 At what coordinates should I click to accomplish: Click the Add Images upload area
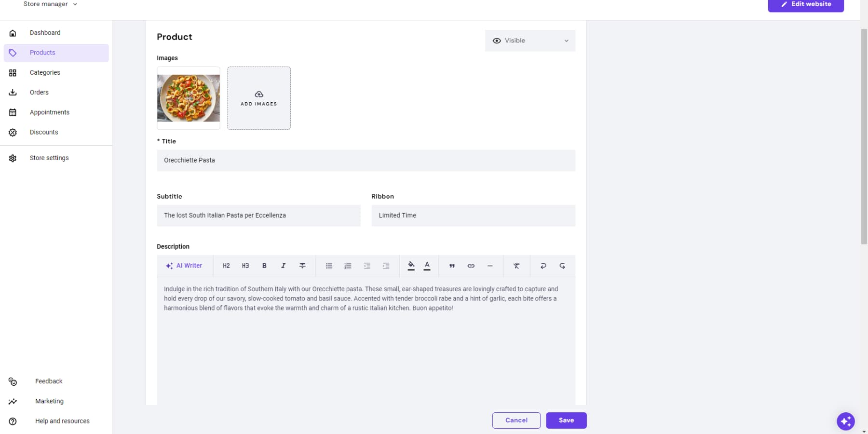coord(258,98)
